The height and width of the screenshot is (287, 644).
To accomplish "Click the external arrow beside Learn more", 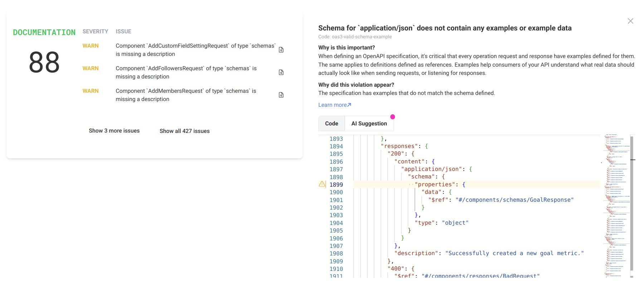I will coord(349,105).
